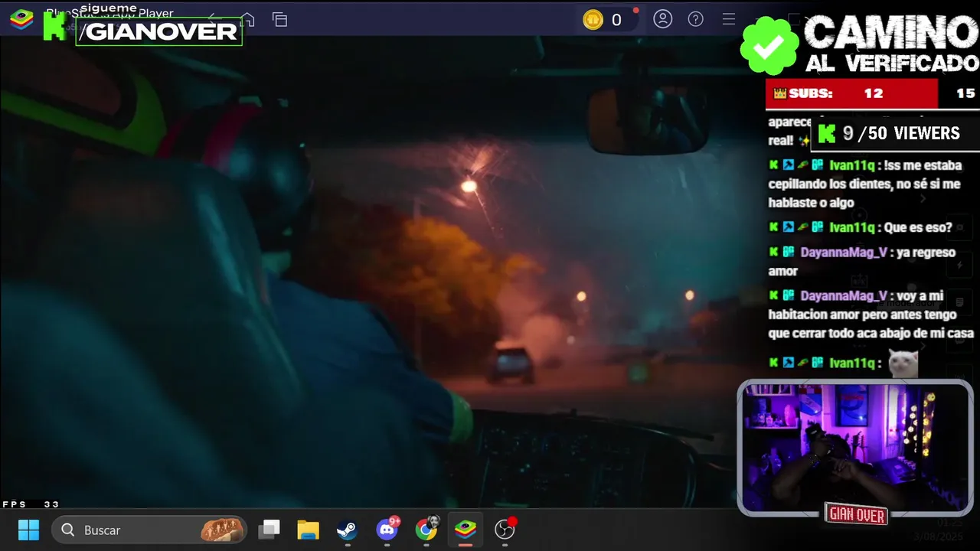
Task: Click chat message 'Que es eso?'
Action: (x=918, y=227)
